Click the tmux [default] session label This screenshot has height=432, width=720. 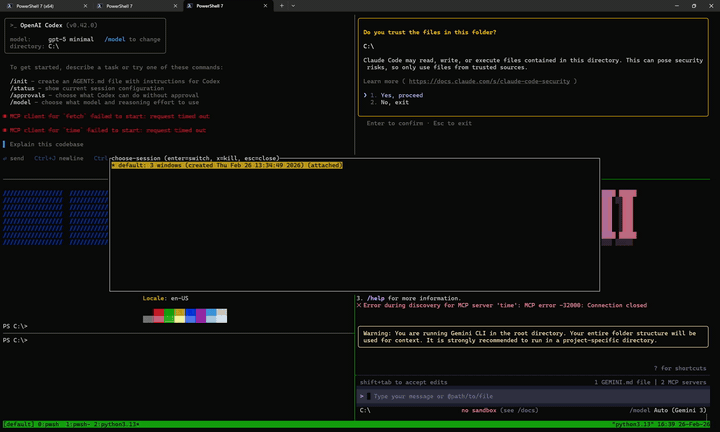tap(17, 425)
